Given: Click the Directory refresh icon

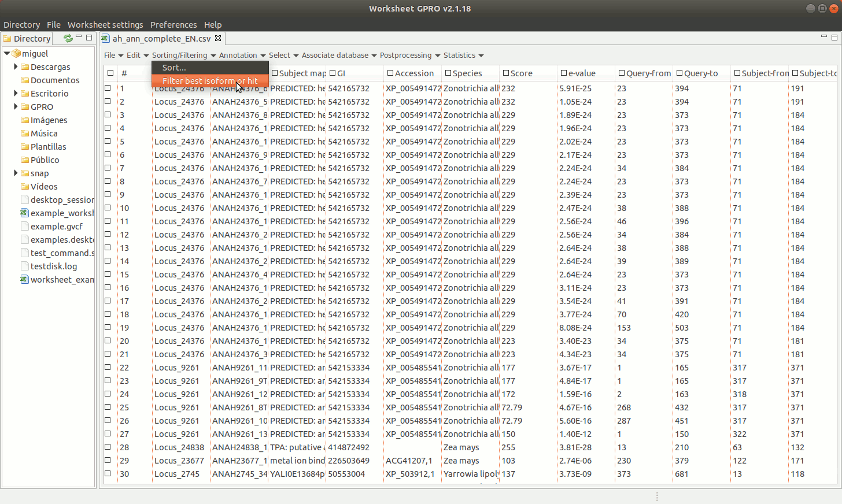Looking at the screenshot, I should click(68, 38).
